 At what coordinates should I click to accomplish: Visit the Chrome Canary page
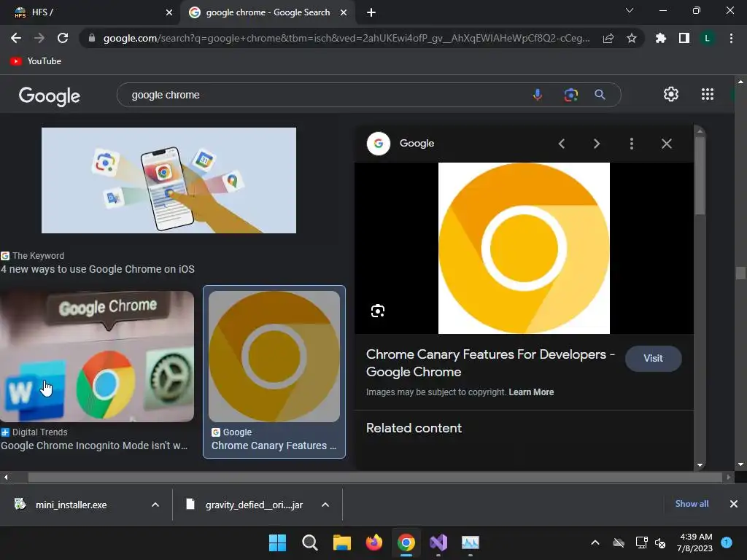(653, 359)
